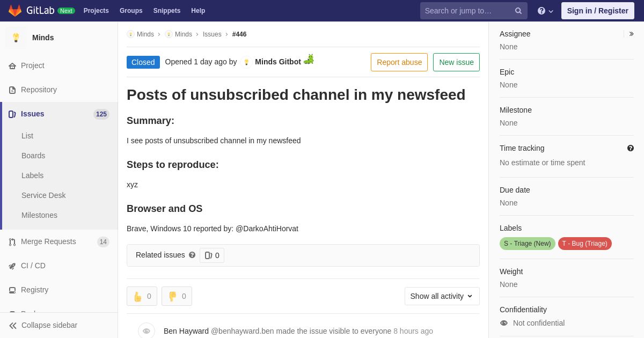Collapse right sidebar with double chevron
This screenshot has height=338, width=644.
pyautogui.click(x=631, y=34)
